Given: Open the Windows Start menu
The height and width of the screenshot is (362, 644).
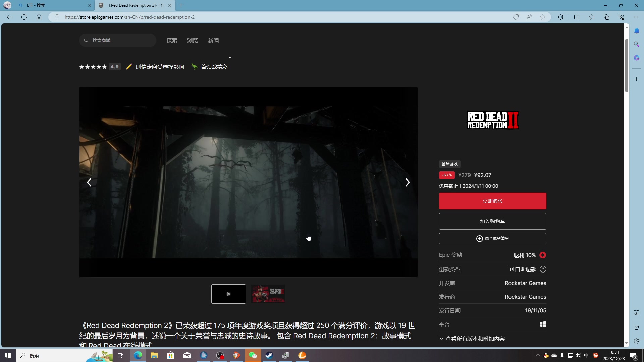Looking at the screenshot, I should coord(8,355).
